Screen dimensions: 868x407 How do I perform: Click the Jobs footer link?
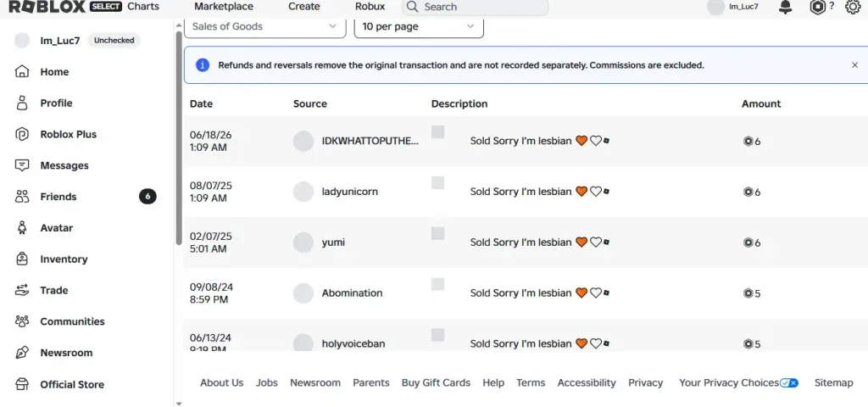[x=267, y=382]
